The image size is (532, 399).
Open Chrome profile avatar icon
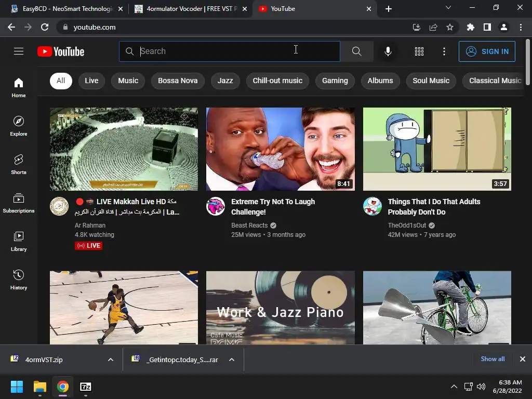pyautogui.click(x=504, y=27)
